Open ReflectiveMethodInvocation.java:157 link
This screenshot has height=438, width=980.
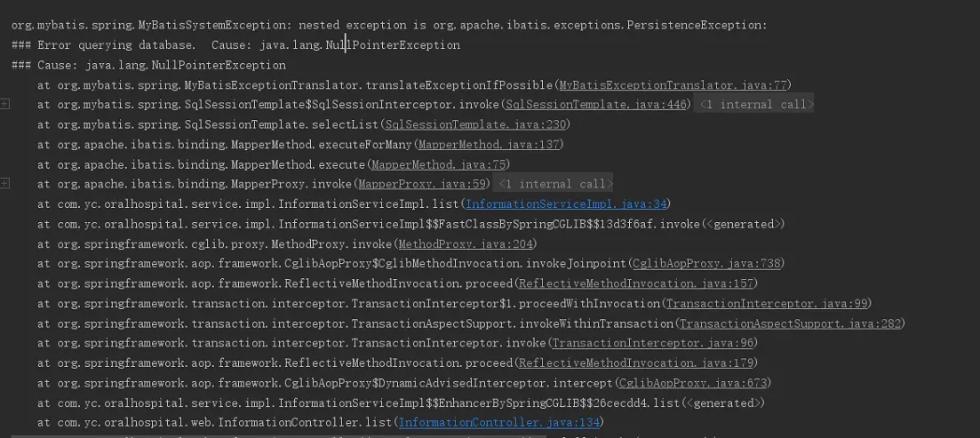(635, 283)
